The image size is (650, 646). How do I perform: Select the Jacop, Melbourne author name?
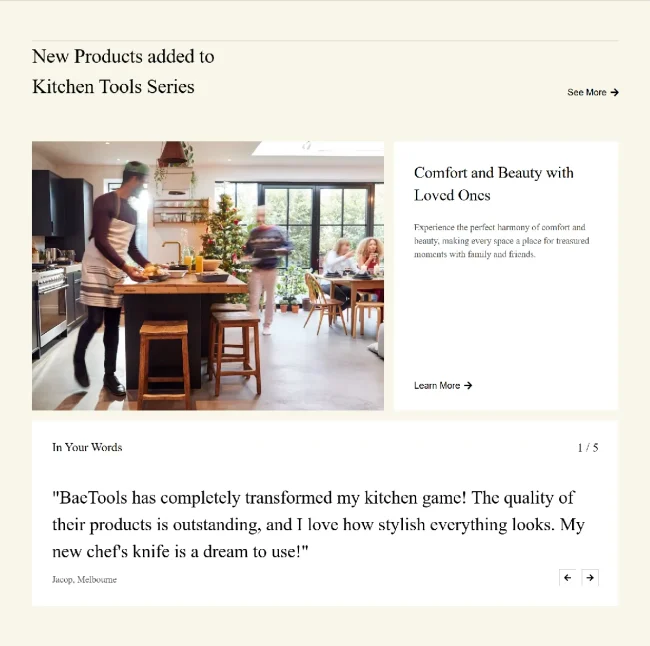84,579
